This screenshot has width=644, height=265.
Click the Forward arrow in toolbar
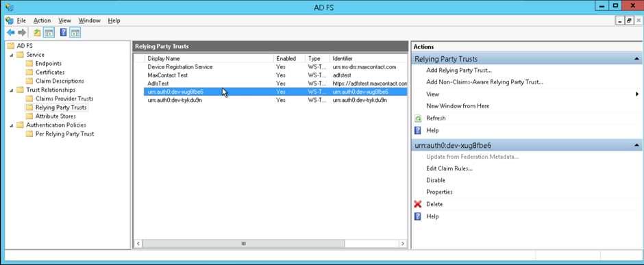point(22,32)
